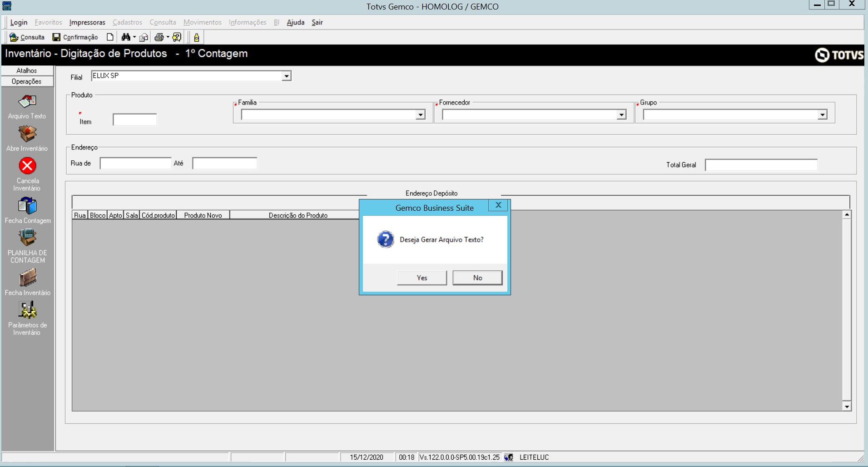Click the time 00:18 in status bar
Screen dimensions: 868x467
point(407,457)
